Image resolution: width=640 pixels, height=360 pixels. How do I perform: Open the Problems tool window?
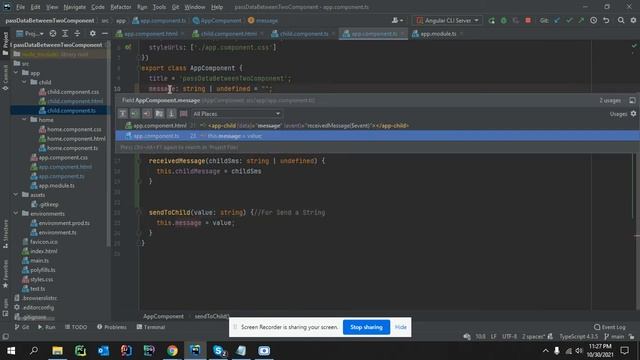point(111,327)
